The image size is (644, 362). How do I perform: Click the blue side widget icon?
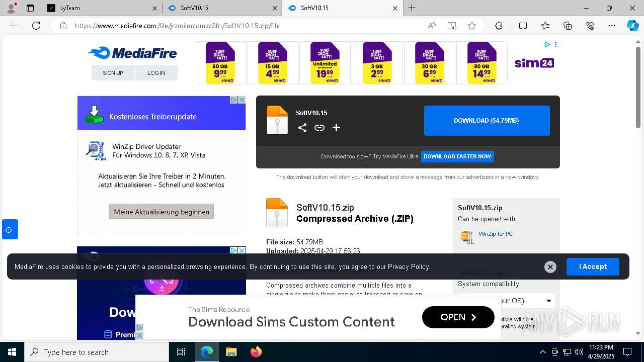[9, 229]
